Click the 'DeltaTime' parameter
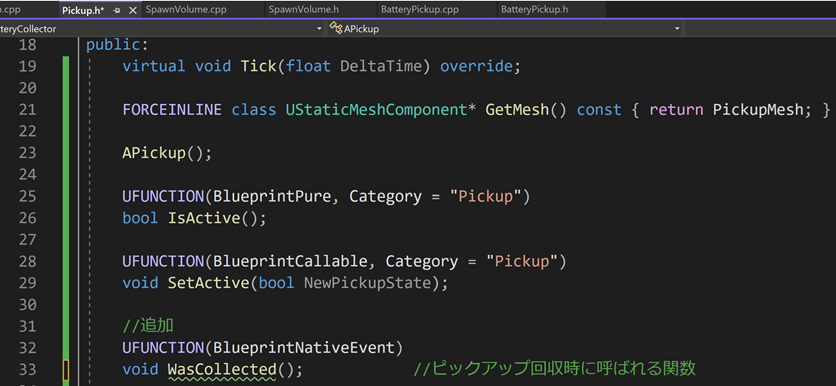This screenshot has height=386, width=836. [x=381, y=66]
